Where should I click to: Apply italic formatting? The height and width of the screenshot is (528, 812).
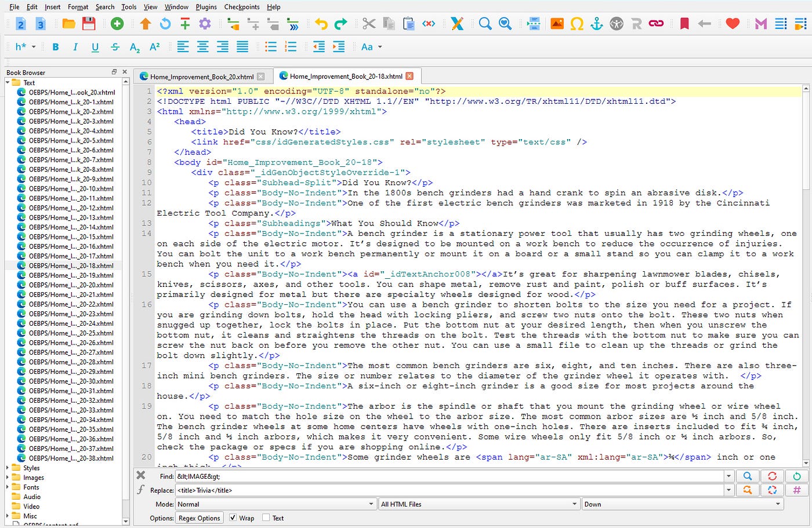(x=75, y=47)
